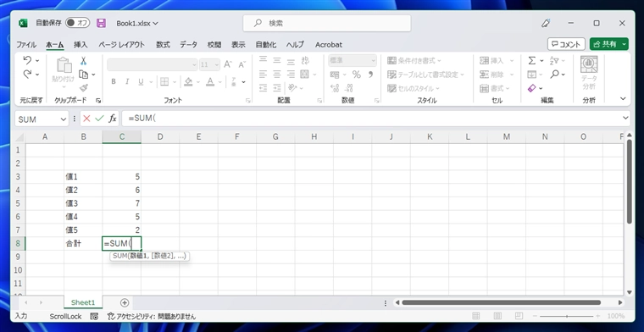The image size is (644, 332).
Task: Click the Clear eraser icon
Action: click(x=532, y=88)
